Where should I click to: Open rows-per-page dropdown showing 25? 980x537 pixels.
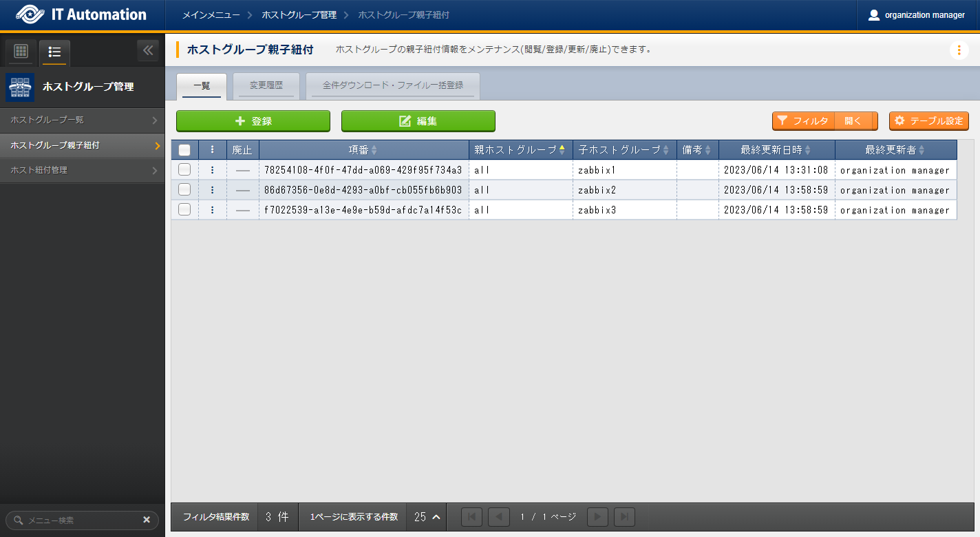click(x=427, y=517)
